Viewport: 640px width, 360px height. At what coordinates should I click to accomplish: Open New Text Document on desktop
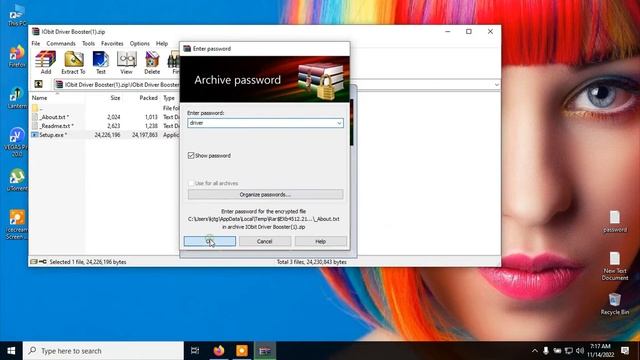pyautogui.click(x=615, y=266)
